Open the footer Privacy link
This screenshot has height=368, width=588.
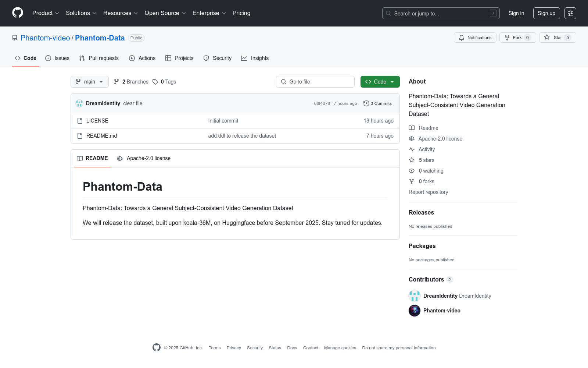click(x=234, y=348)
